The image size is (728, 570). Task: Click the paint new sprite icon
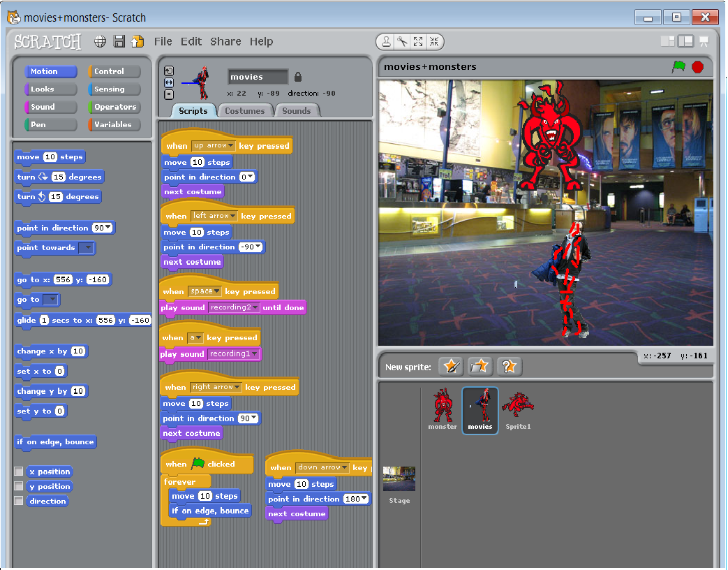point(450,365)
